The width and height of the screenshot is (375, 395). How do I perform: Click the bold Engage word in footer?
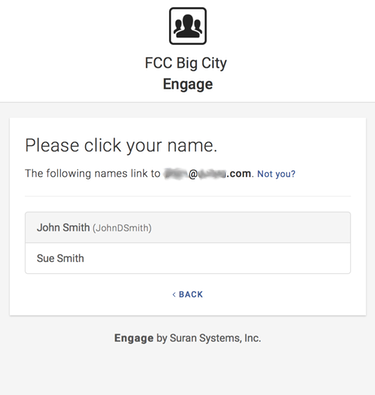pos(134,338)
